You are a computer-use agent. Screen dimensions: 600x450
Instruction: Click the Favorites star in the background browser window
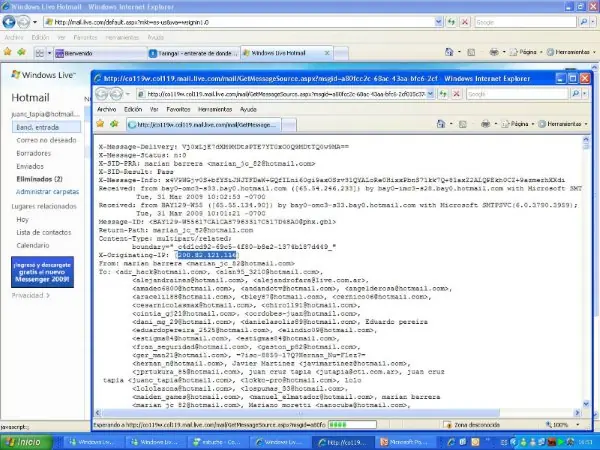coord(8,52)
